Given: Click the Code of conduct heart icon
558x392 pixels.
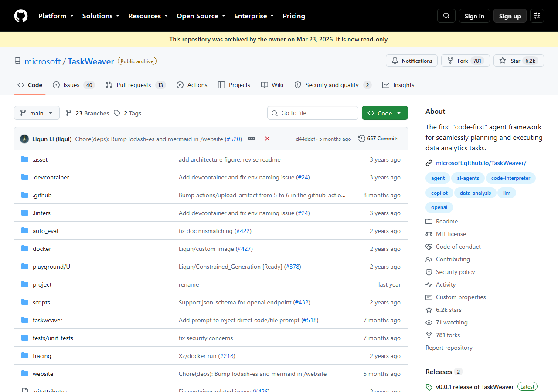Looking at the screenshot, I should coord(429,247).
